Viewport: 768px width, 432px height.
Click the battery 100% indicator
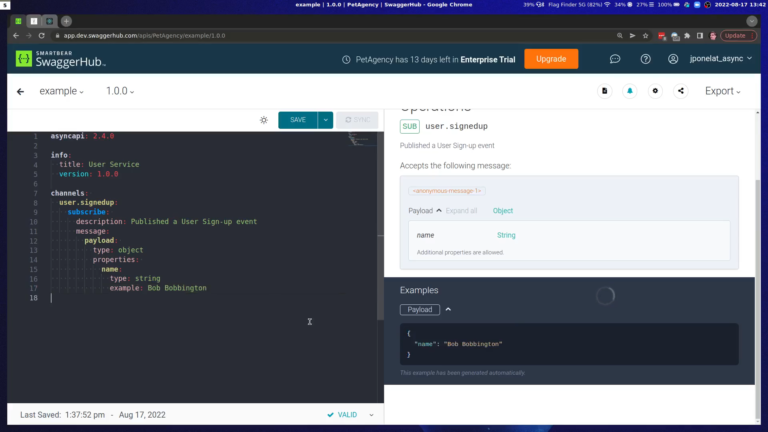(x=668, y=4)
